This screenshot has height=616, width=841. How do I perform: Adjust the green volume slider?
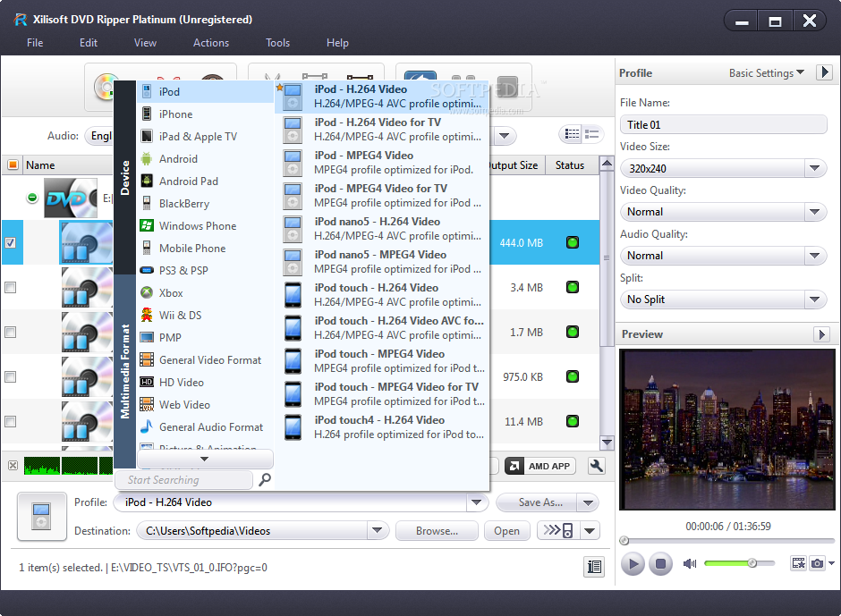tap(740, 563)
